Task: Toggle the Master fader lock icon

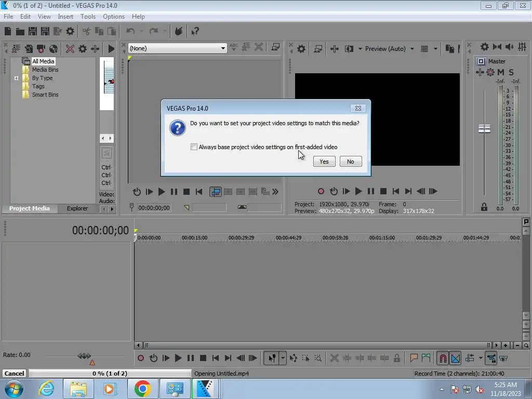Action: (484, 207)
